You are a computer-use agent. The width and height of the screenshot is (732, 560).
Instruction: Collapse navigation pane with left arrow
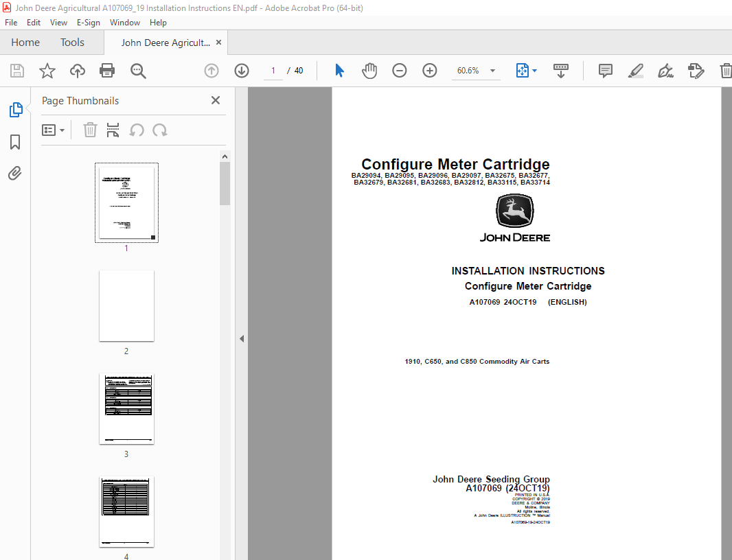point(241,339)
